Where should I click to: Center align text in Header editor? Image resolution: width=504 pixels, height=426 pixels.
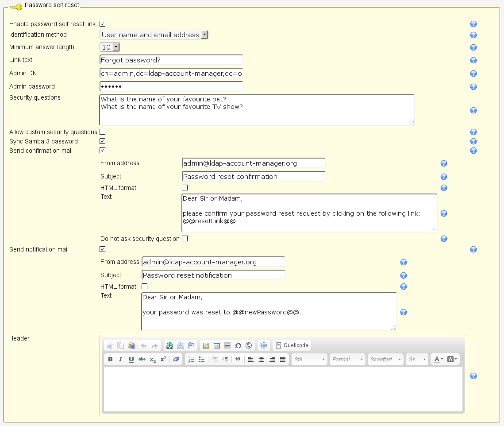[x=262, y=359]
